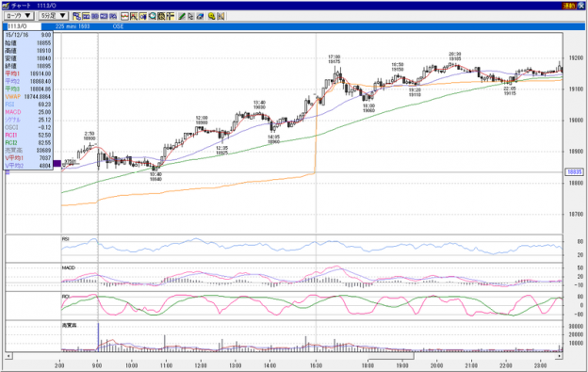Close the chart window
The width and height of the screenshot is (588, 372).
tap(581, 6)
